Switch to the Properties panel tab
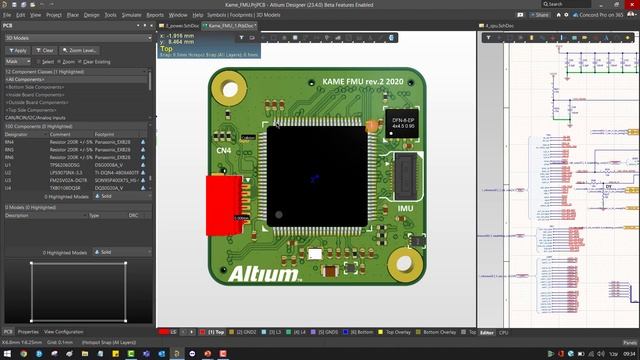The width and height of the screenshot is (640, 360). [28, 332]
